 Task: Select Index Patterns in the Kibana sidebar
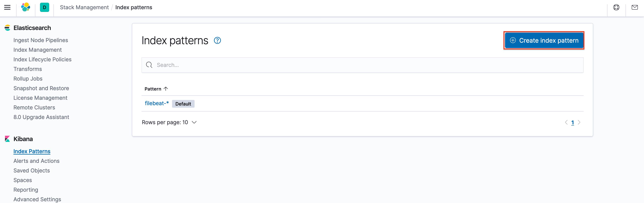[x=32, y=151]
